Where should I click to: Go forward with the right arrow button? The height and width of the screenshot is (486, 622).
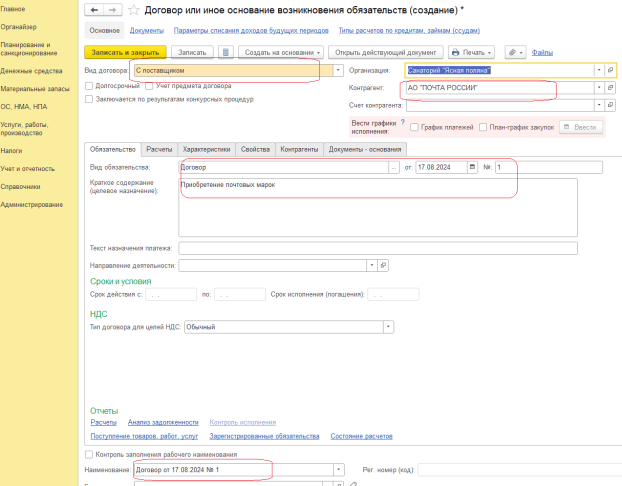pos(113,10)
